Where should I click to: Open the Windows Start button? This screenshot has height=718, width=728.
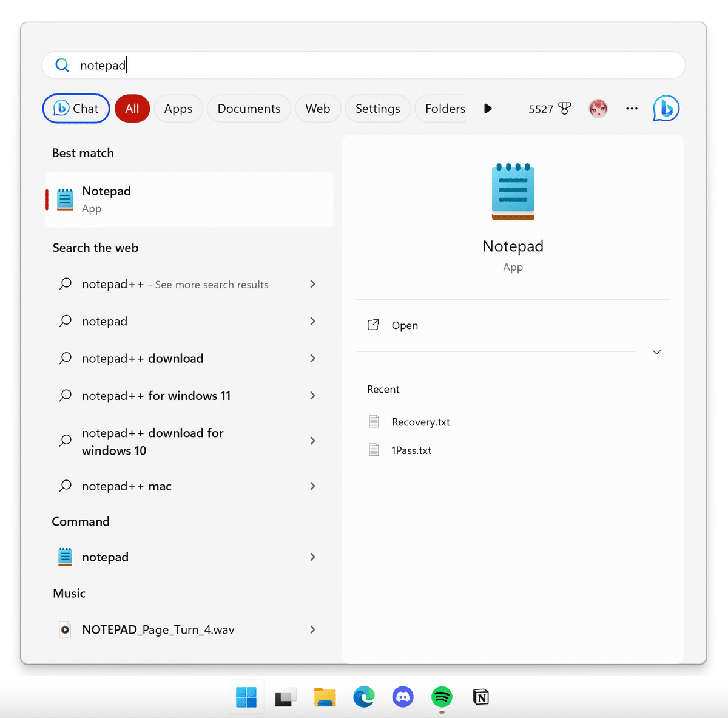point(246,697)
